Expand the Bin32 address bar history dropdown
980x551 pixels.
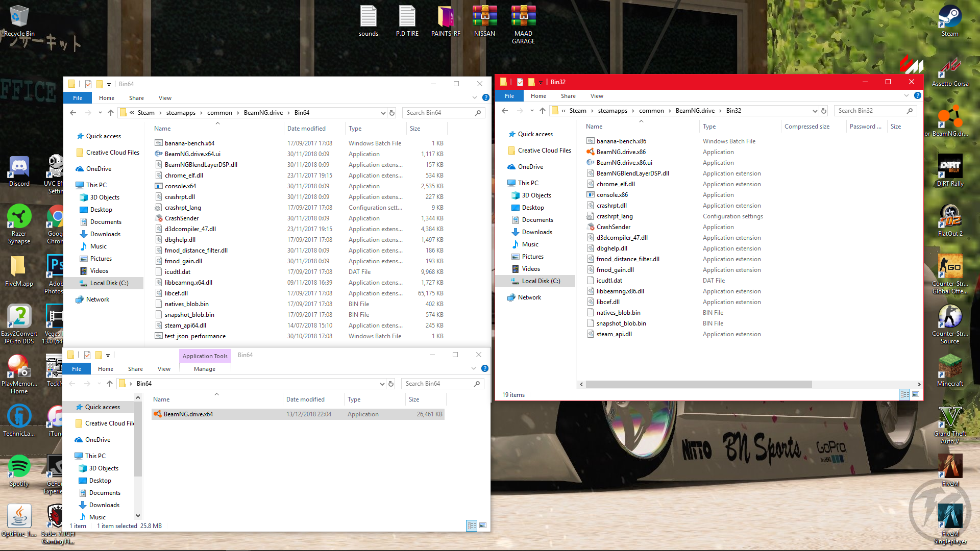[815, 111]
